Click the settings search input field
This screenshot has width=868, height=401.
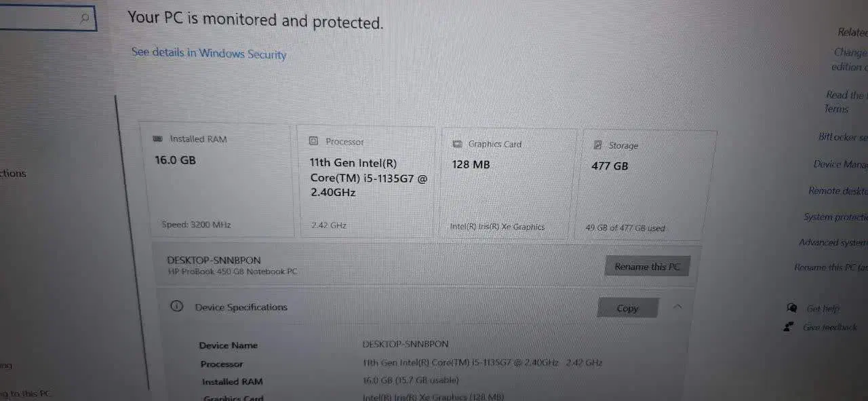47,19
